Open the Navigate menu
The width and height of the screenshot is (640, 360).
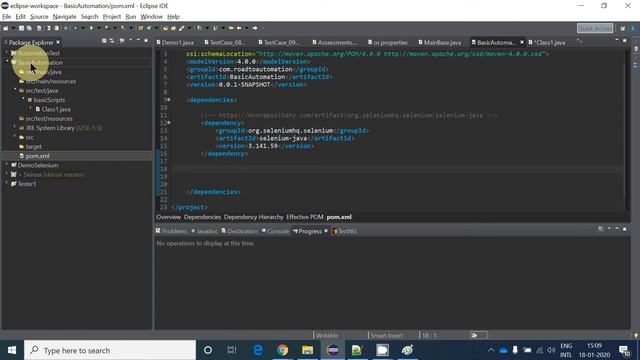tap(64, 17)
